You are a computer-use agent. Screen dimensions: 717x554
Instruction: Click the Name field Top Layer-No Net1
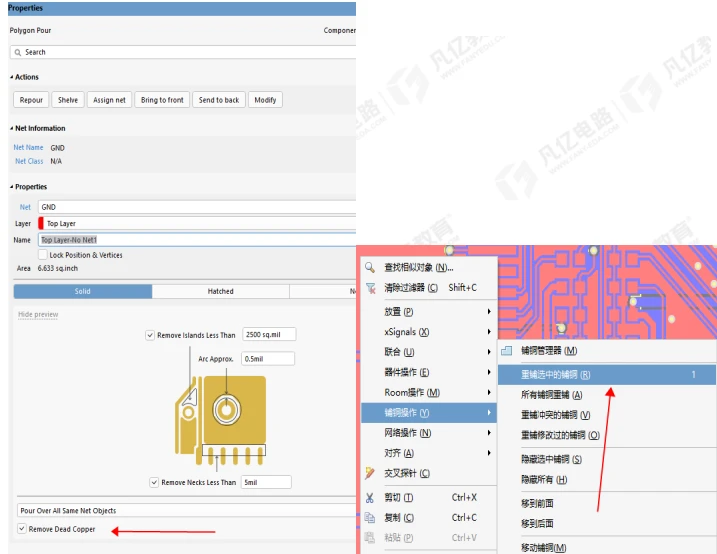click(x=197, y=240)
